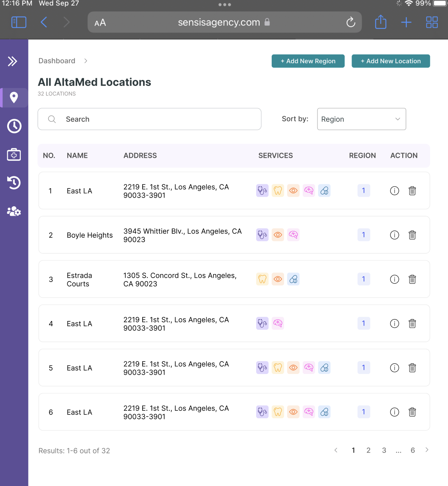Click the REGION column header
Image resolution: width=448 pixels, height=486 pixels.
point(362,156)
